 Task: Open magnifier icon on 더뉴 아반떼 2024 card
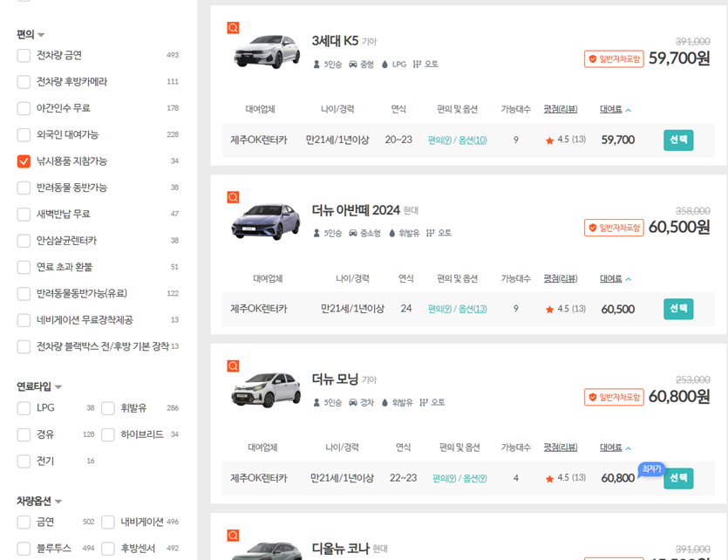point(233,197)
